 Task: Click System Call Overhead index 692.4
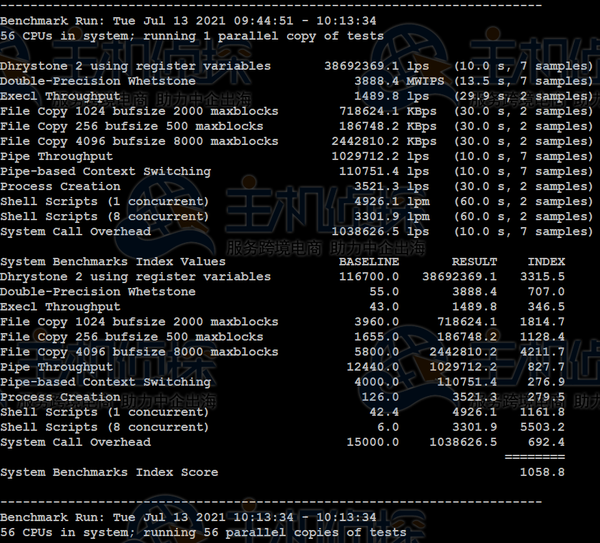(546, 442)
